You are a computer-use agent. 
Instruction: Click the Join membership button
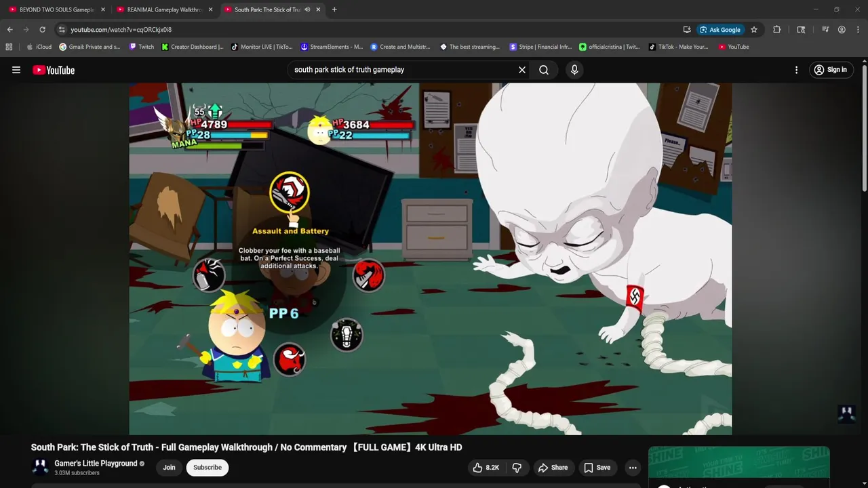click(169, 468)
